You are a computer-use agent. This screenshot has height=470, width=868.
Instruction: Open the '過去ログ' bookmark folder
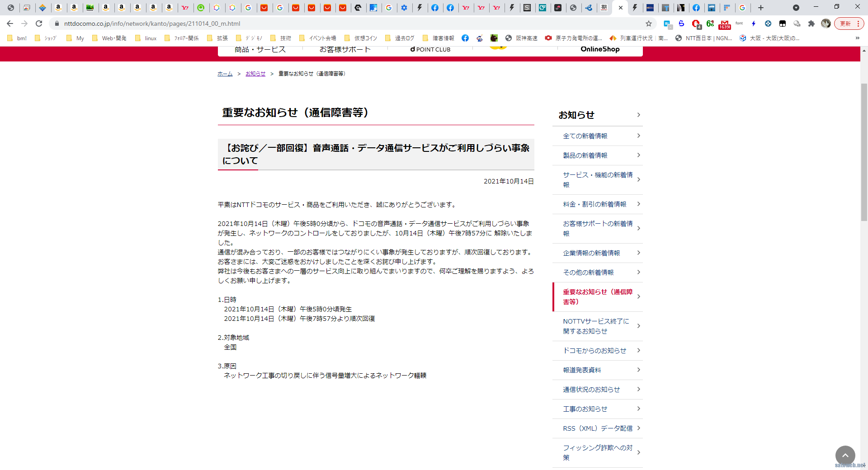point(400,38)
